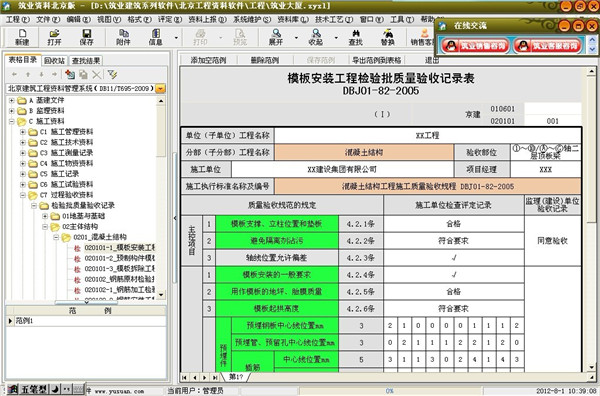This screenshot has width=600, height=396.
Task: Open the 附件 (Attachment) toolbar icon
Action: (x=123, y=37)
